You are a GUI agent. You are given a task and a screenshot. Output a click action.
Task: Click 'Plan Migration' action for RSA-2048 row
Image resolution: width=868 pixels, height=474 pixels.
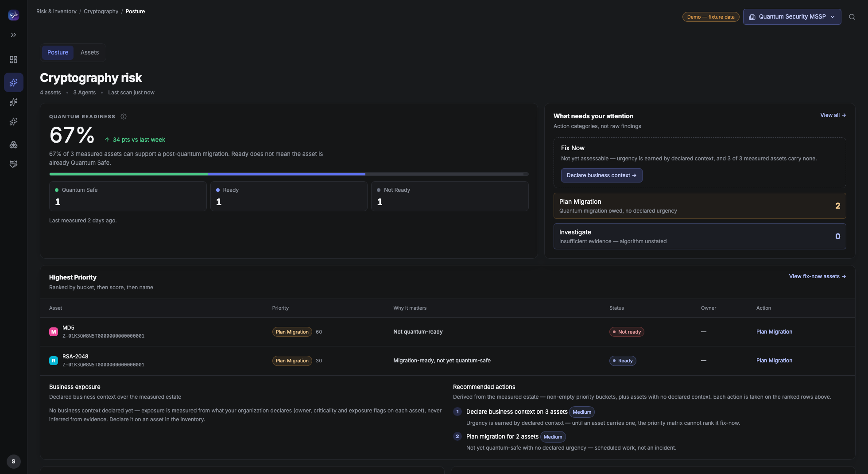click(774, 361)
